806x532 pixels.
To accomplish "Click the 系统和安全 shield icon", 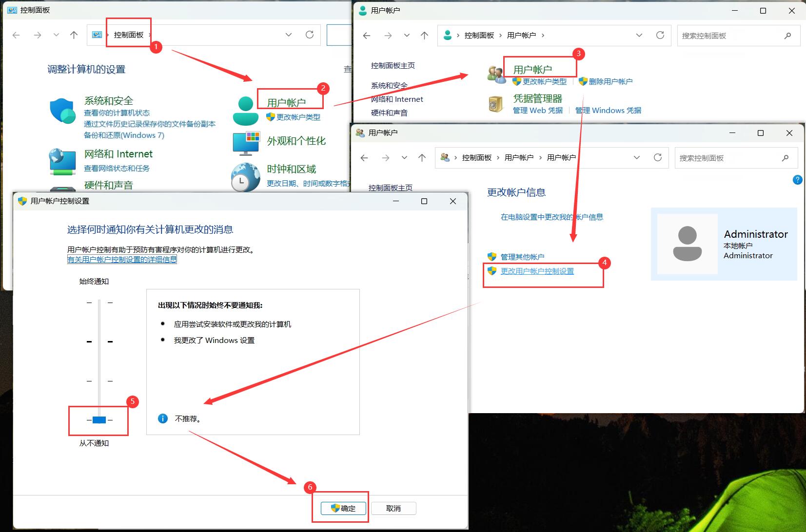I will coord(62,111).
